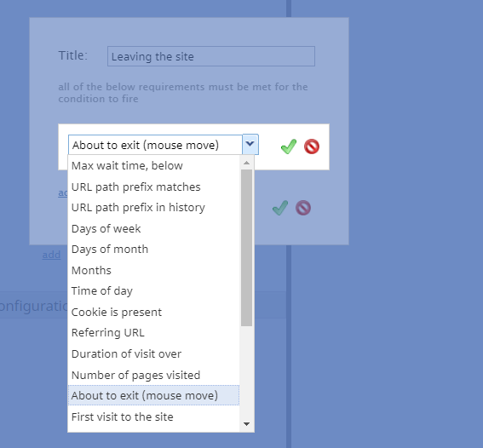
Task: Confirm requirement with the bright green checkmark
Action: 289,146
